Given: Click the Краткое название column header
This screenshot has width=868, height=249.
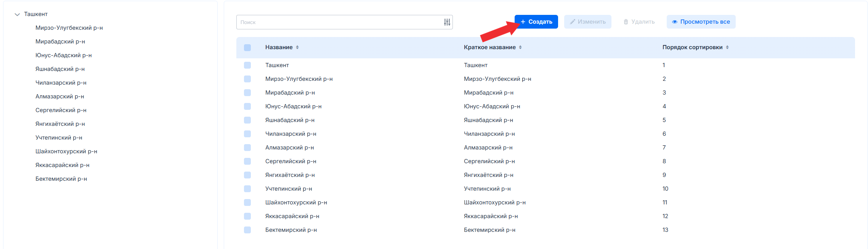Looking at the screenshot, I should click(x=490, y=47).
